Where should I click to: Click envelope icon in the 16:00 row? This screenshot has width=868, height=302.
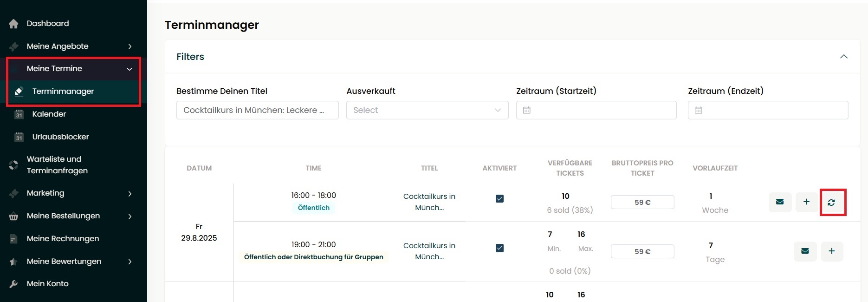click(780, 202)
